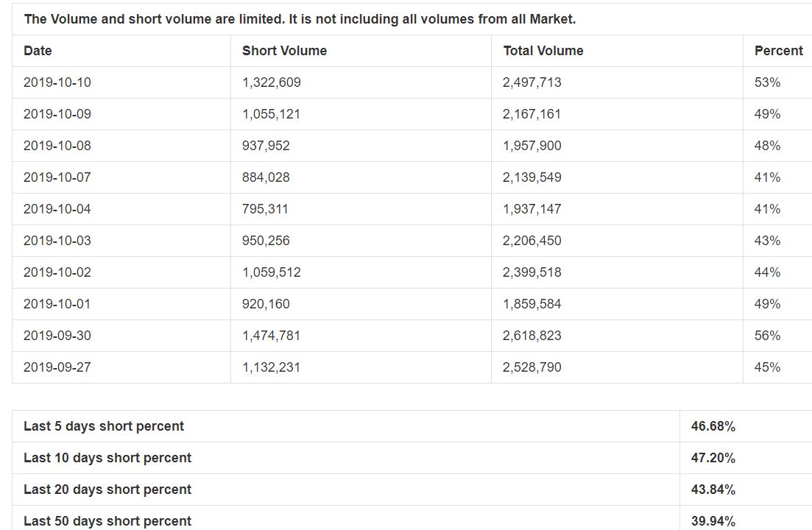This screenshot has width=812, height=530.
Task: Click the Date column header
Action: pyautogui.click(x=38, y=51)
